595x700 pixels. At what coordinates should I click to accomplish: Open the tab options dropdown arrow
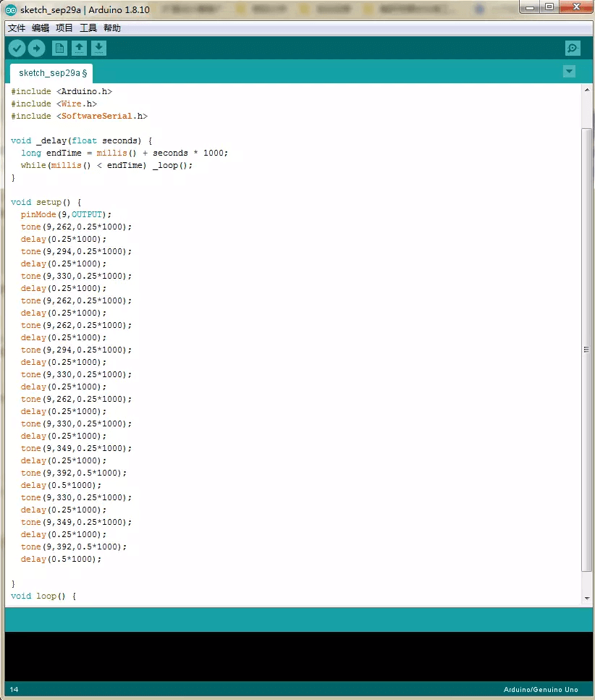[x=569, y=72]
